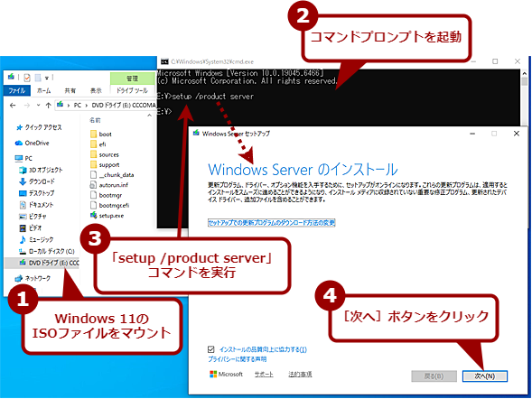Select 3D オブジェクト folder in navigation pane
Screen dimensions: 532x399
41,170
